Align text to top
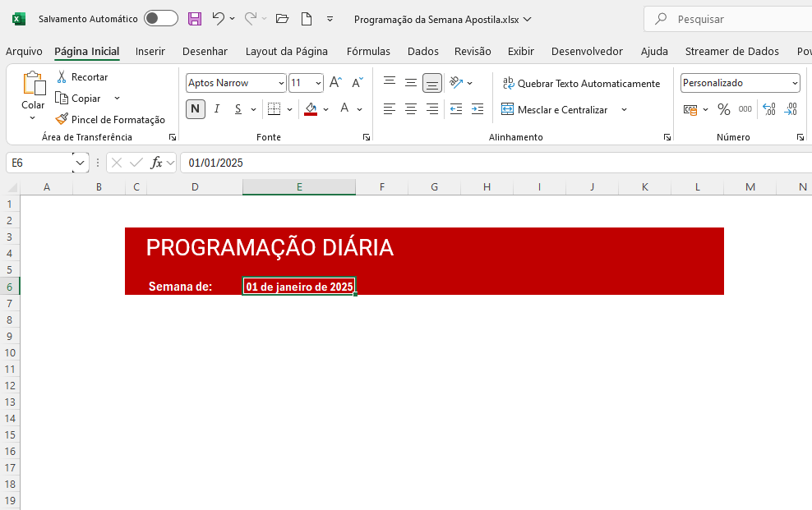The height and width of the screenshot is (510, 812). [x=390, y=82]
